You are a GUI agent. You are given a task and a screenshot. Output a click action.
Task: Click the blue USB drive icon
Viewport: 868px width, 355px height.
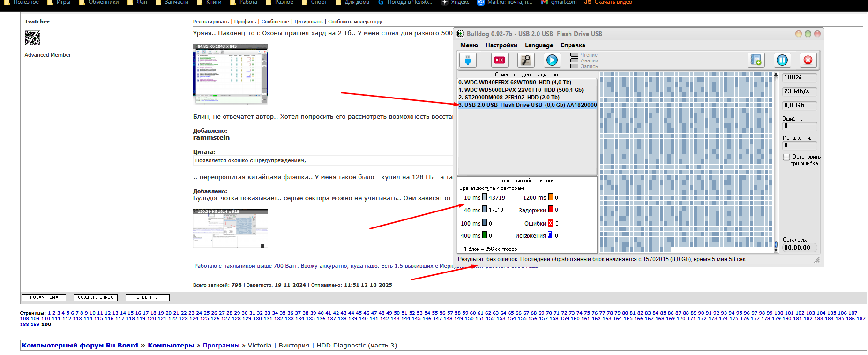(467, 60)
